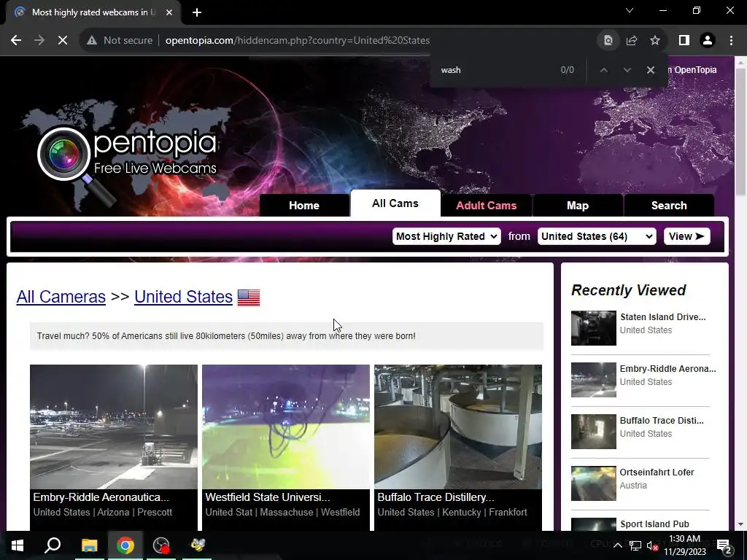Viewport: 747px width, 560px height.
Task: Share this page via share icon
Action: (632, 41)
